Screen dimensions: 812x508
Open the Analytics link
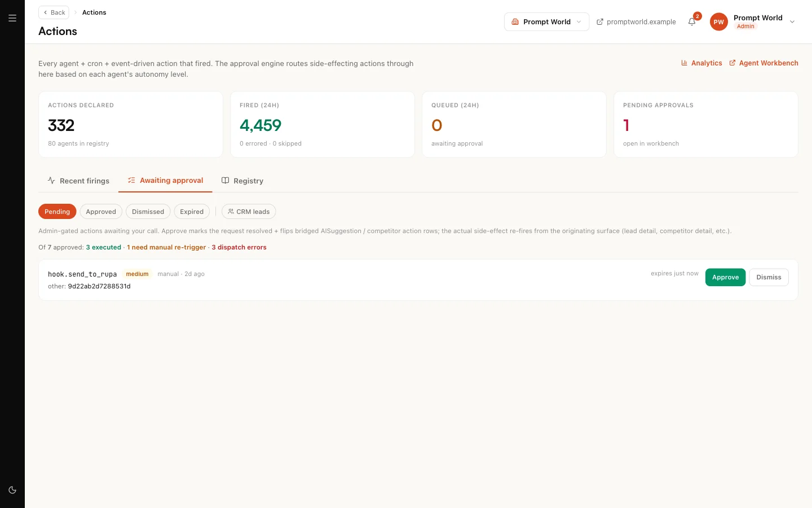point(701,63)
